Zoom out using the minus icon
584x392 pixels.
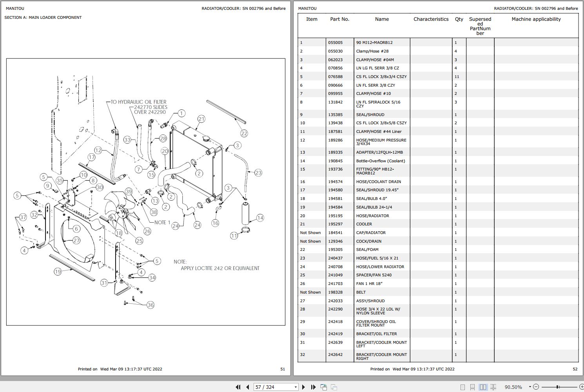pyautogui.click(x=536, y=387)
